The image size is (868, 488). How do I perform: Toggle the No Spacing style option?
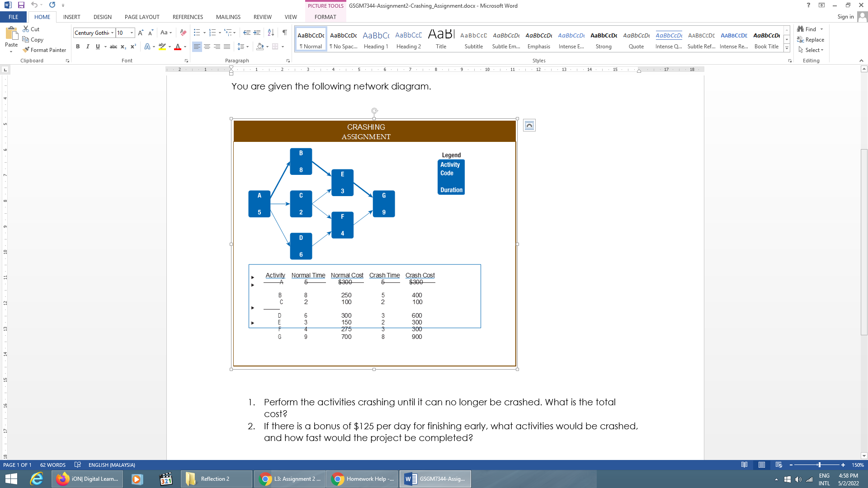(344, 40)
